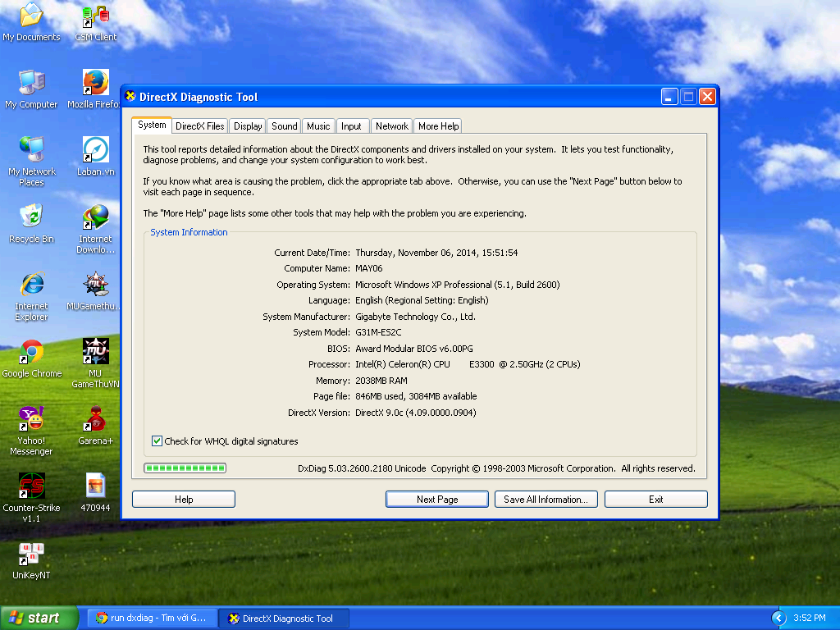
Task: Click the Award Modular BIOS v6.00PG text
Action: 414,348
